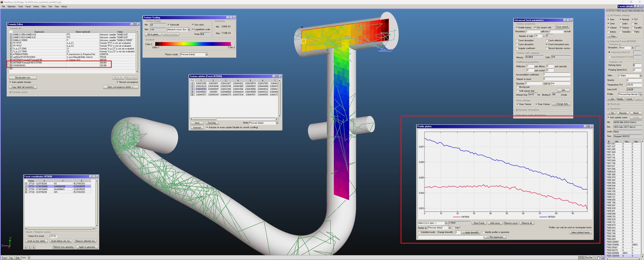This screenshot has height=260, width=644.
Task: Select formula row 'A75006/D75009'
Action: [72, 54]
